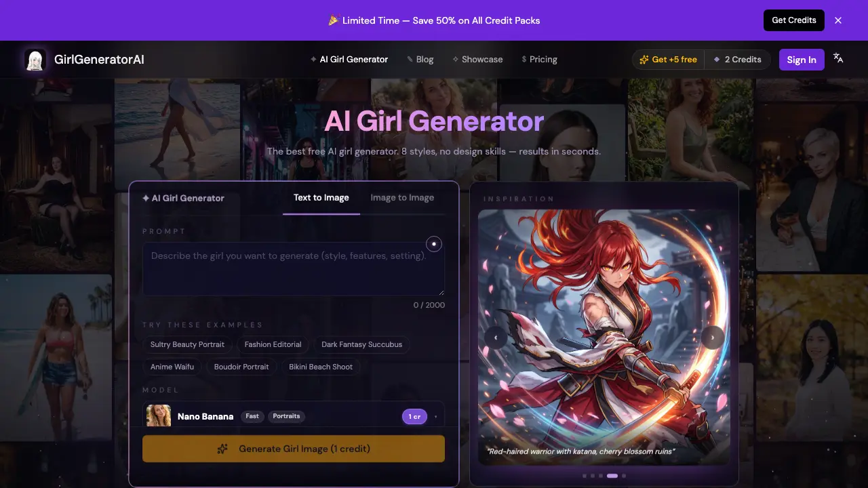
Task: Click the Limited Time save 50% banner text
Action: pos(434,20)
